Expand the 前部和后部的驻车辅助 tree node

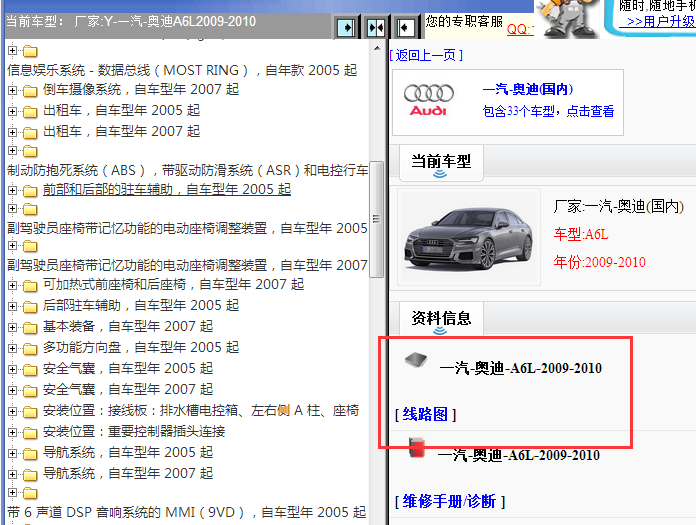click(x=12, y=190)
